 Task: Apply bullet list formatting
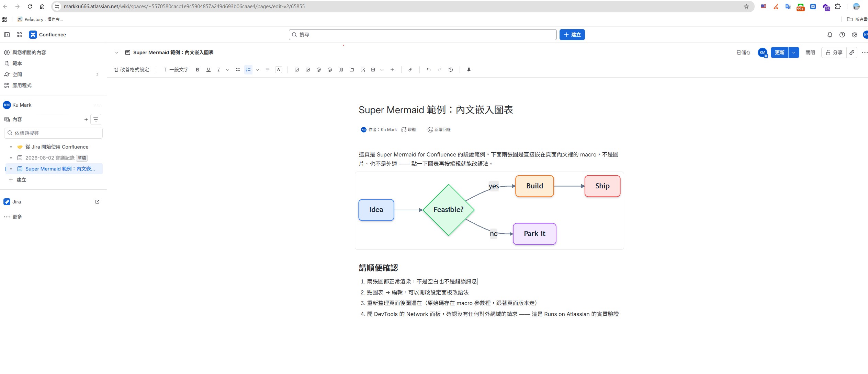click(238, 70)
